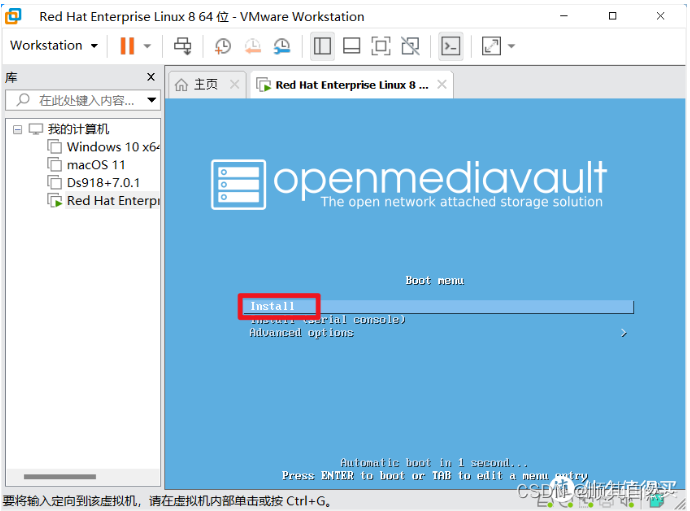This screenshot has width=690, height=511.
Task: Click the home icon on 主页 tab
Action: tap(181, 85)
